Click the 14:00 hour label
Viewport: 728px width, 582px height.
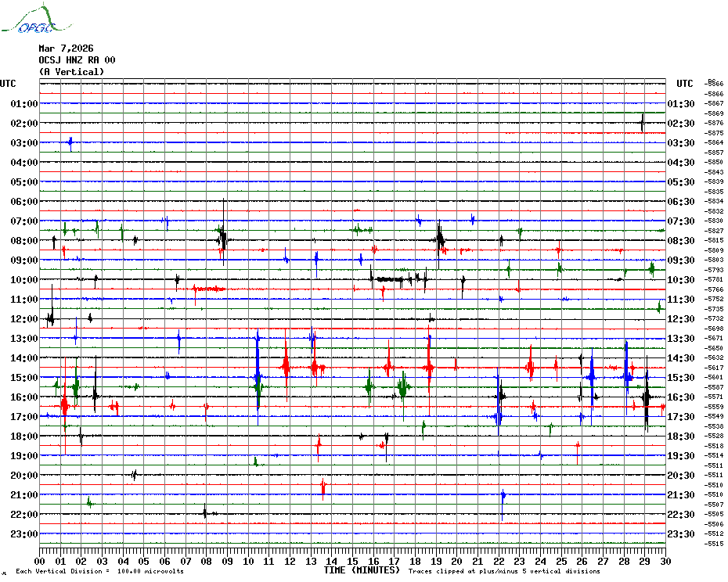pyautogui.click(x=24, y=357)
